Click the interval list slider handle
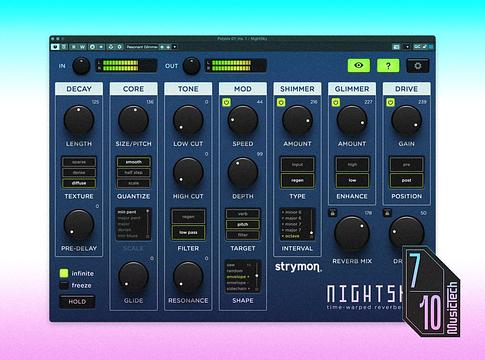 (x=311, y=233)
